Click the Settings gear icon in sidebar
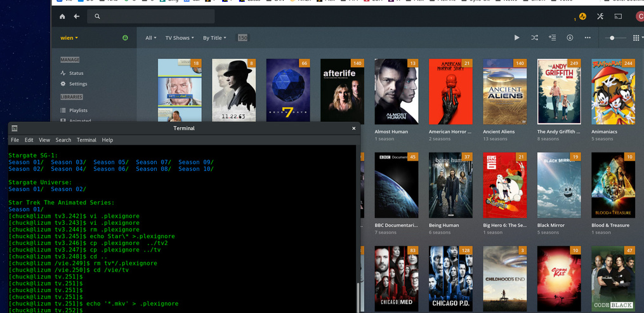This screenshot has height=313, width=644. click(63, 84)
